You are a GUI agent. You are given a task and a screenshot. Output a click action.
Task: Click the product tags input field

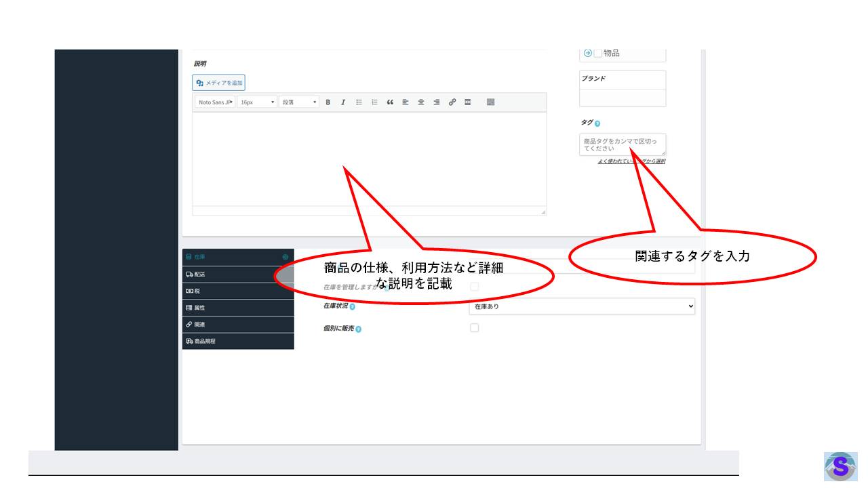pyautogui.click(x=623, y=144)
